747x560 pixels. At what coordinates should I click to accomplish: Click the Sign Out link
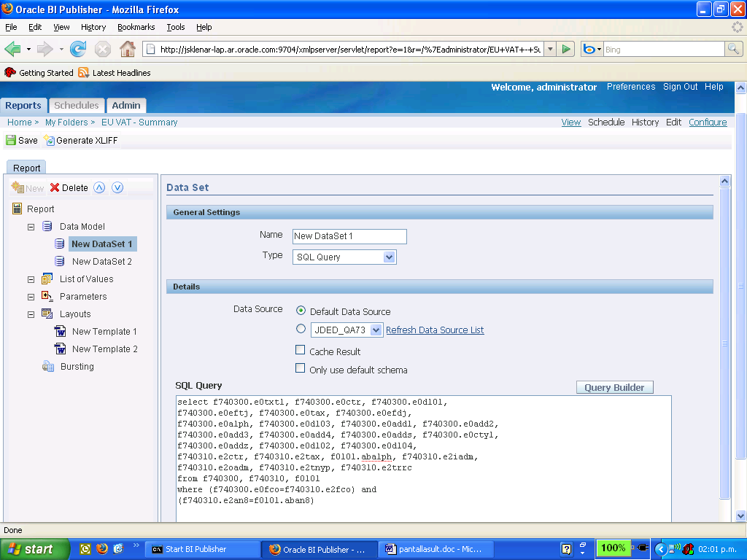(x=681, y=87)
